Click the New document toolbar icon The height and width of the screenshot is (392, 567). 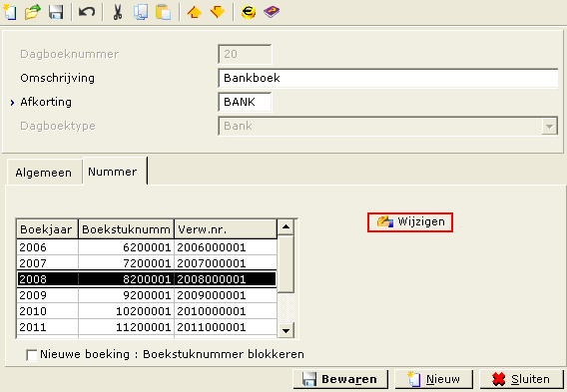[10, 12]
